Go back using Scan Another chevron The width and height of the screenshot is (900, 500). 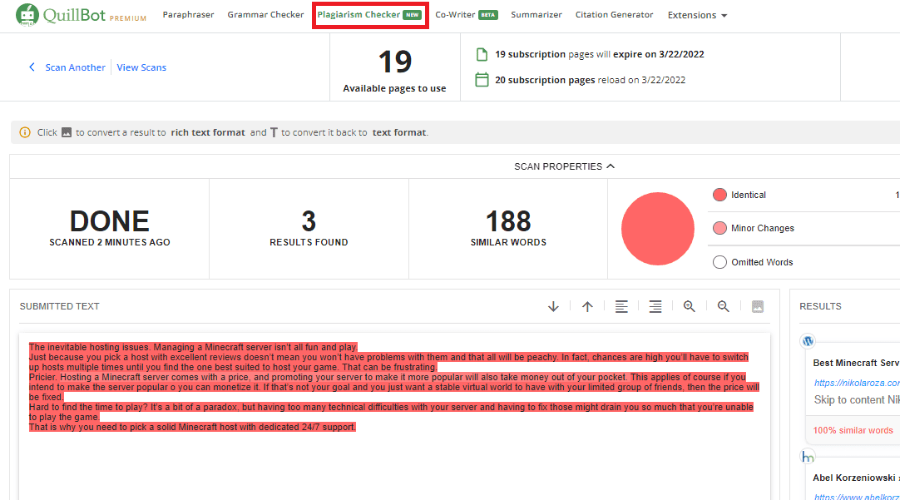[x=31, y=68]
